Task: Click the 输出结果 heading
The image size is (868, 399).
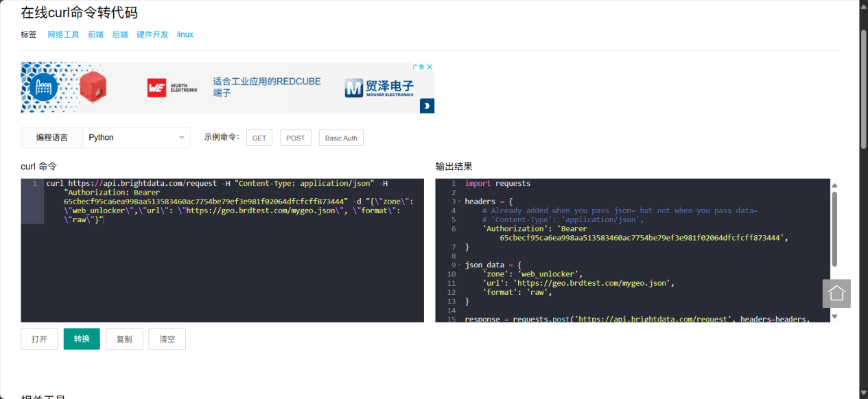Action: point(454,166)
